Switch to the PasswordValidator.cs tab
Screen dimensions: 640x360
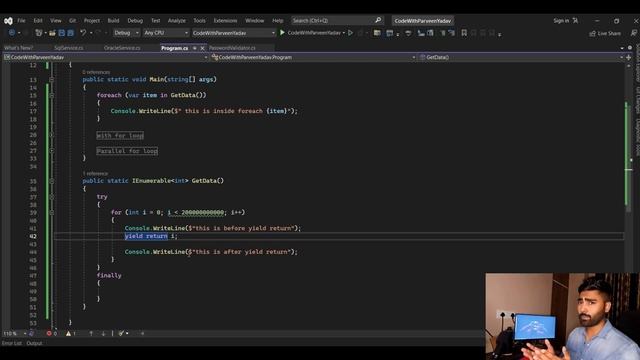[232, 48]
